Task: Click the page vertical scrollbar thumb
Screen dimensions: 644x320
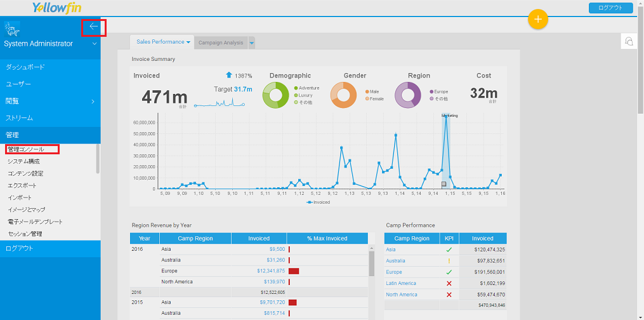Action: 640,61
